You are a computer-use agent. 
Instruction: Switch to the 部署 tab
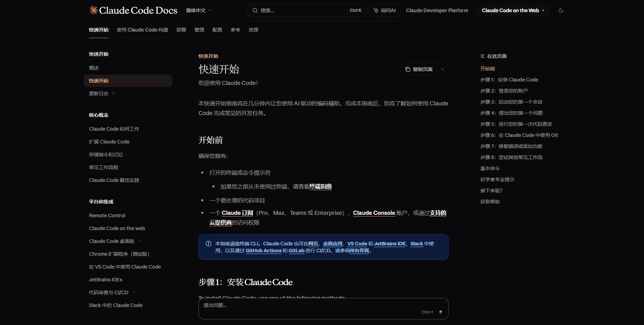pos(181,30)
